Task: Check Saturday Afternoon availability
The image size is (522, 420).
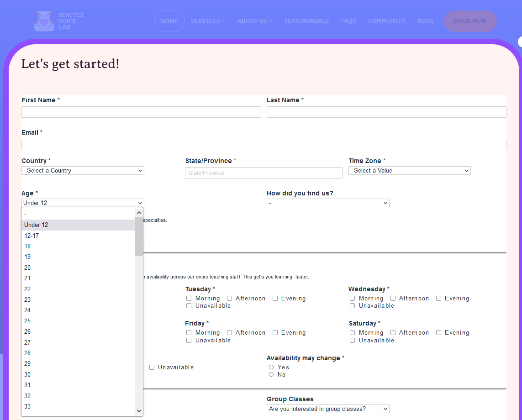Action: (393, 333)
